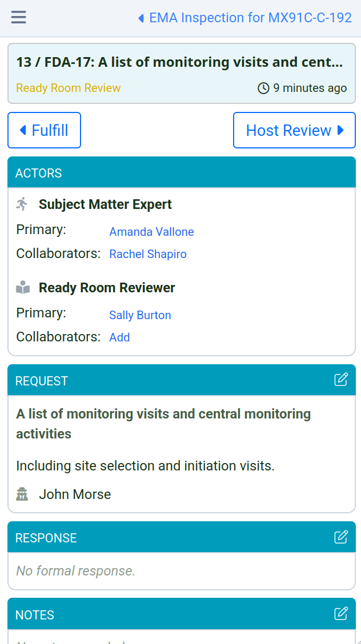
Task: Click the Ready Room Reviewer book icon
Action: (x=23, y=288)
